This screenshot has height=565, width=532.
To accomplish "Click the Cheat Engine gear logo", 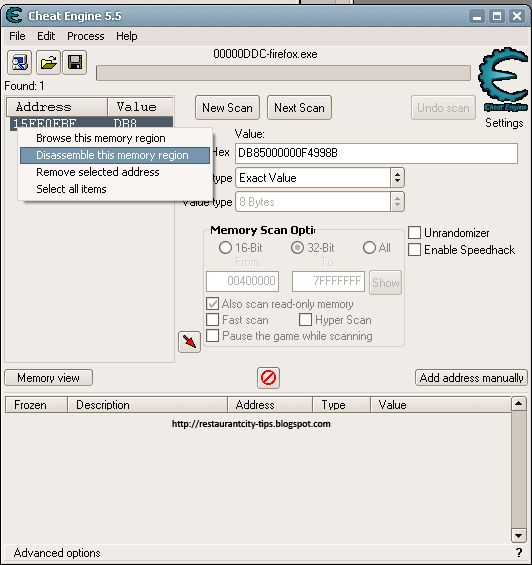I will (504, 79).
